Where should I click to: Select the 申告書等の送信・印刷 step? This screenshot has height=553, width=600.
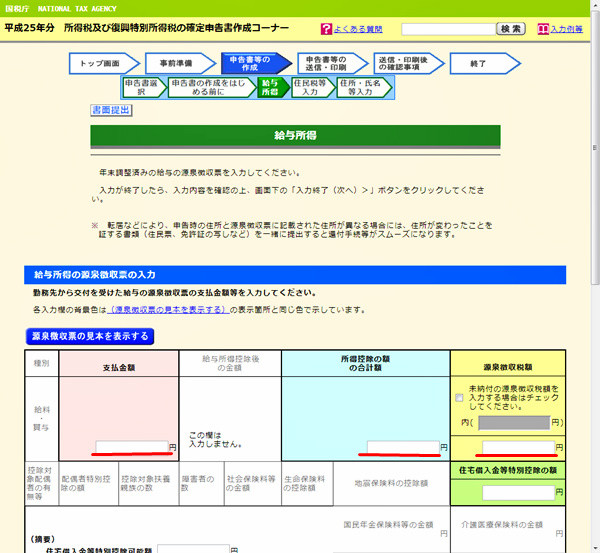(333, 64)
